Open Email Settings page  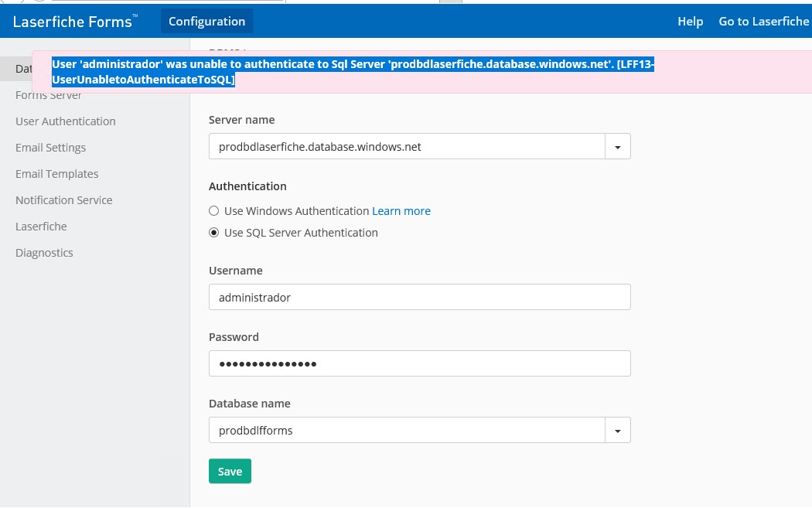(x=51, y=148)
